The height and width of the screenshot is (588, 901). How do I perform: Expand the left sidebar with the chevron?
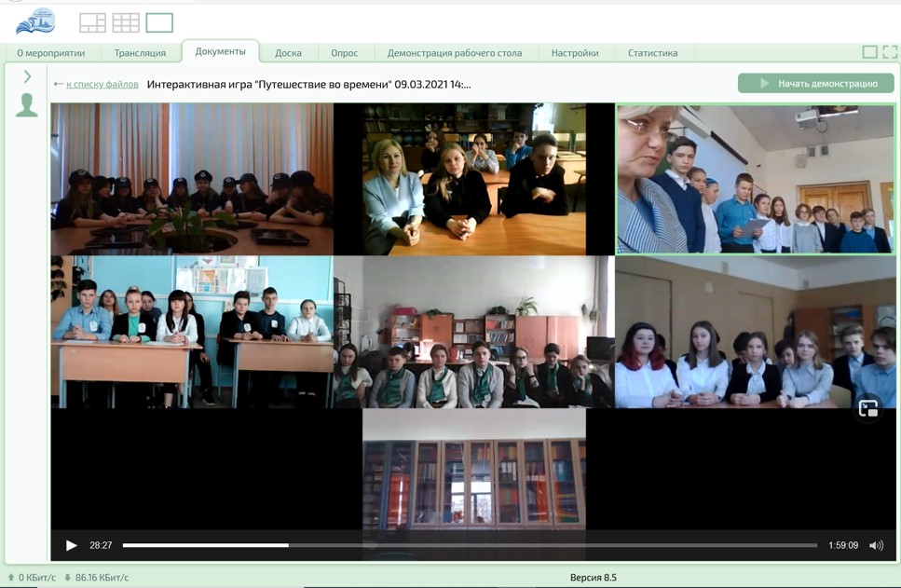pyautogui.click(x=27, y=76)
